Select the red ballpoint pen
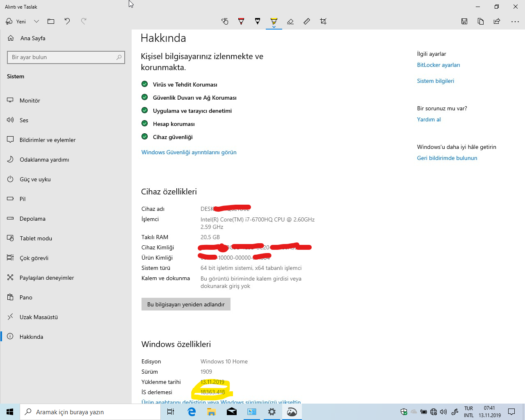The image size is (525, 420). pos(241,21)
